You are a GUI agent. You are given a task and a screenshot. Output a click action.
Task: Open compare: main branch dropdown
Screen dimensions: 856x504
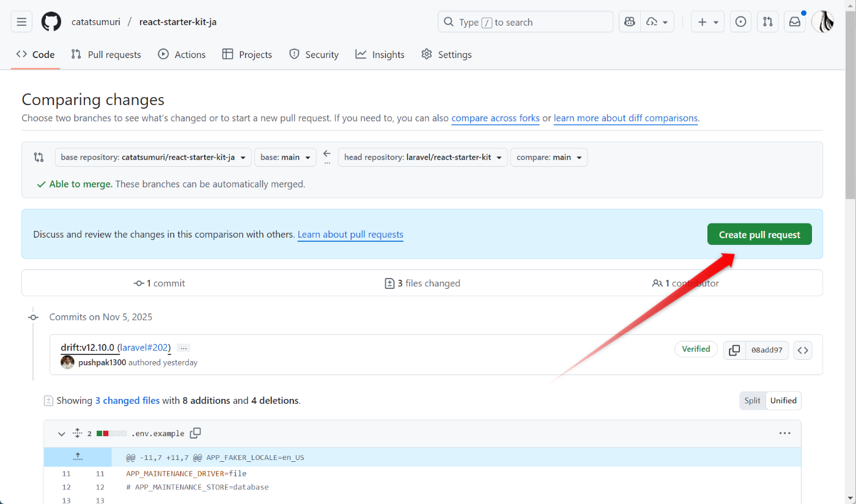549,157
